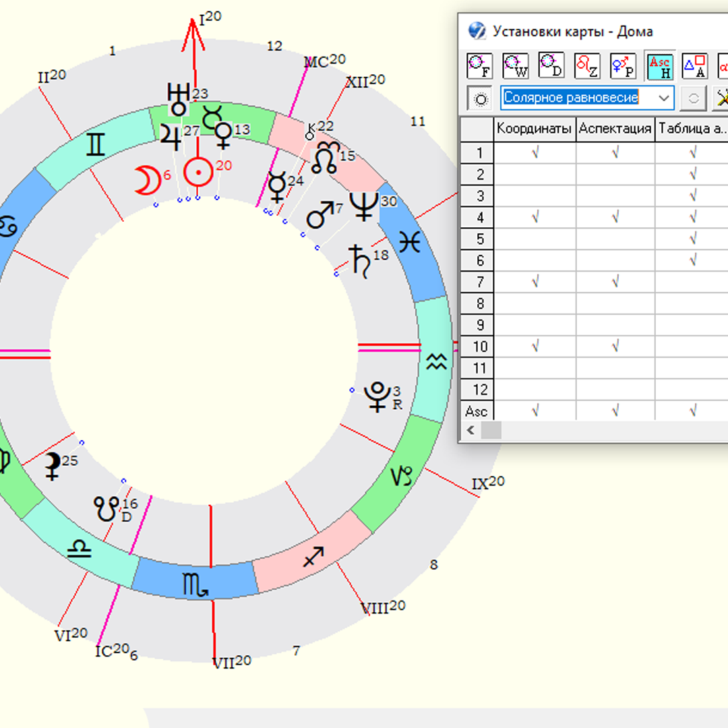The height and width of the screenshot is (728, 728).
Task: Uncheck Аспектация for house 7
Action: click(x=615, y=281)
